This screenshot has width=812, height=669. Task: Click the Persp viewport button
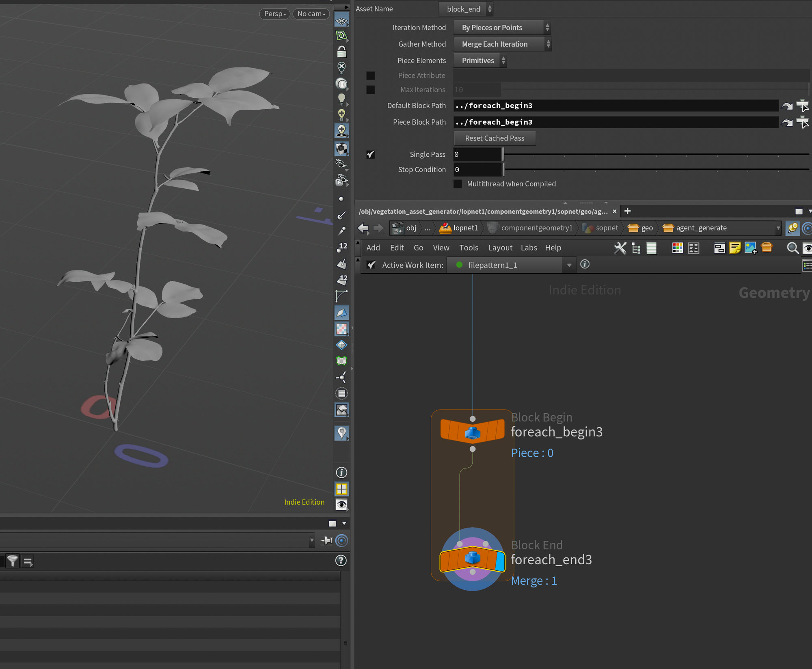(275, 14)
